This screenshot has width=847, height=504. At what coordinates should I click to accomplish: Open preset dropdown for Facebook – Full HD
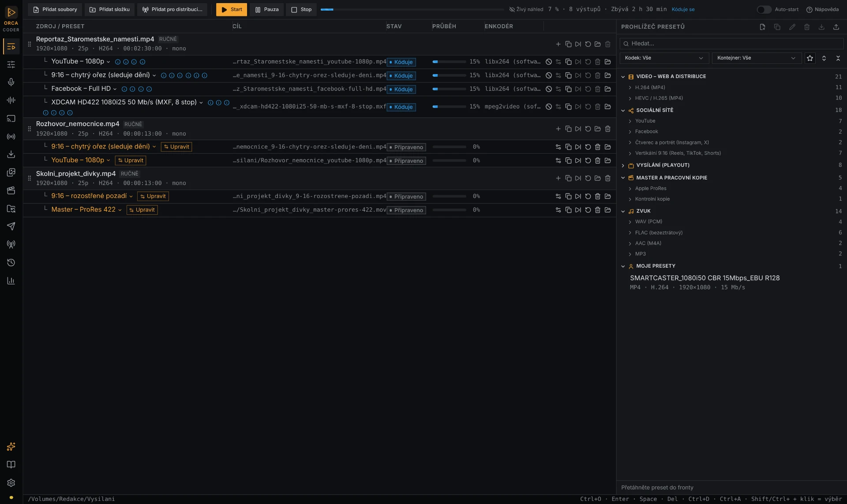coord(115,89)
